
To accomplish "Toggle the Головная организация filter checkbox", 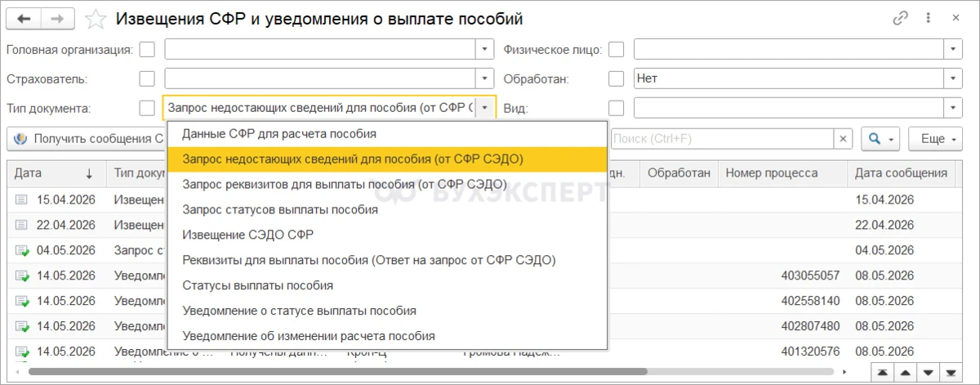I will (x=147, y=50).
